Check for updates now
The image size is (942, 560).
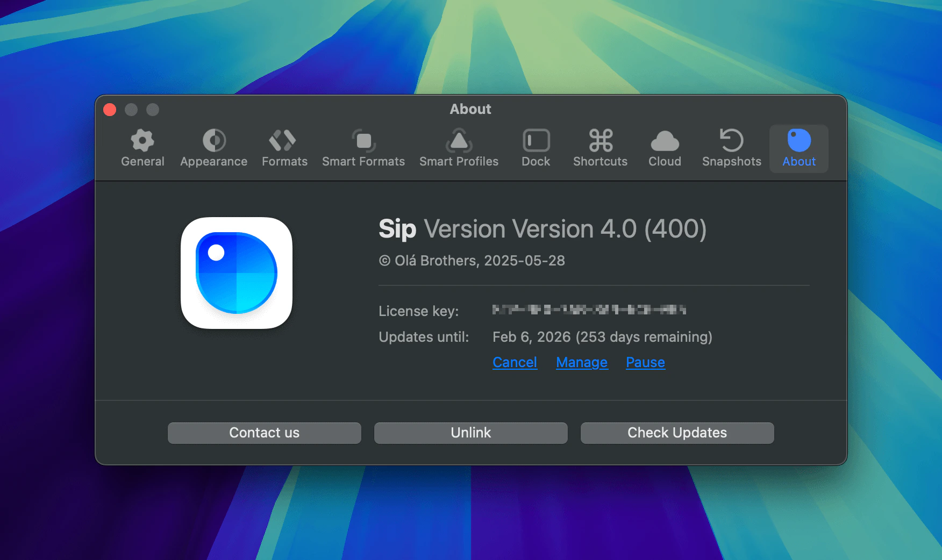(x=677, y=433)
